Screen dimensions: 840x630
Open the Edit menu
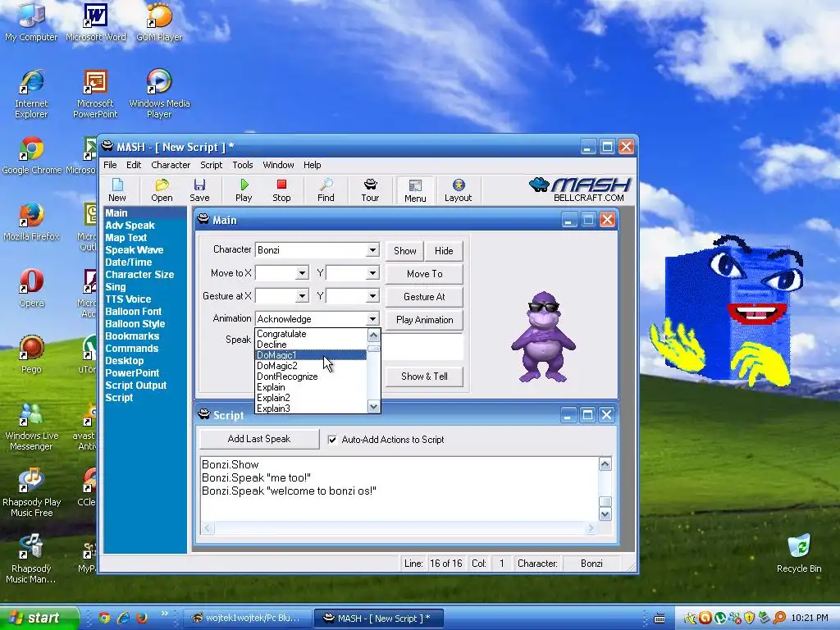[x=134, y=165]
